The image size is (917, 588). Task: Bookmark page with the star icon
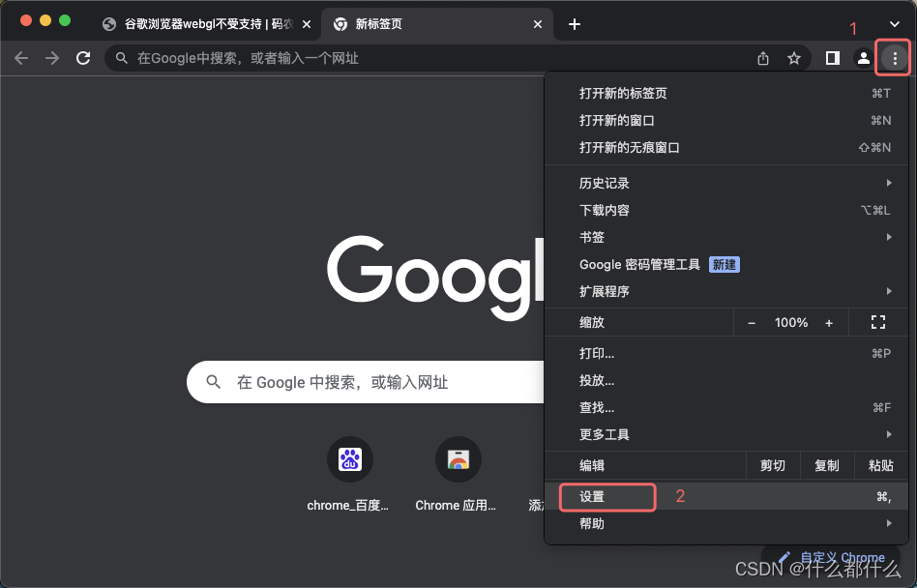coord(793,58)
